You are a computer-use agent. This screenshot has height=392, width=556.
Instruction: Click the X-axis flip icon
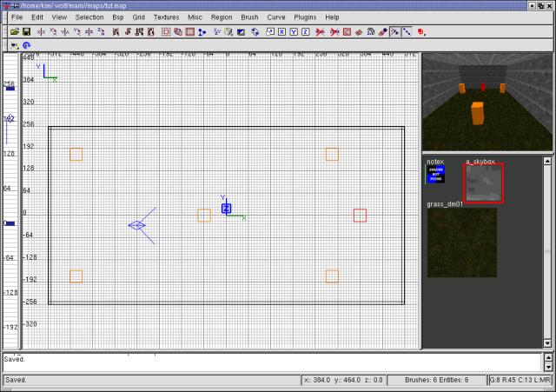[41, 32]
